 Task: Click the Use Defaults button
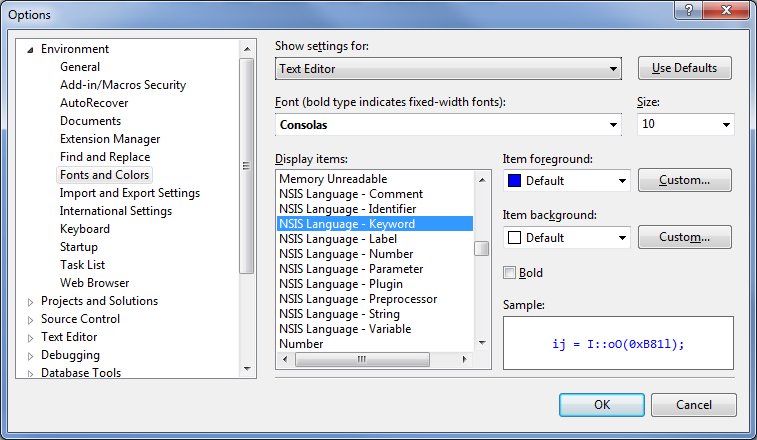pos(685,68)
